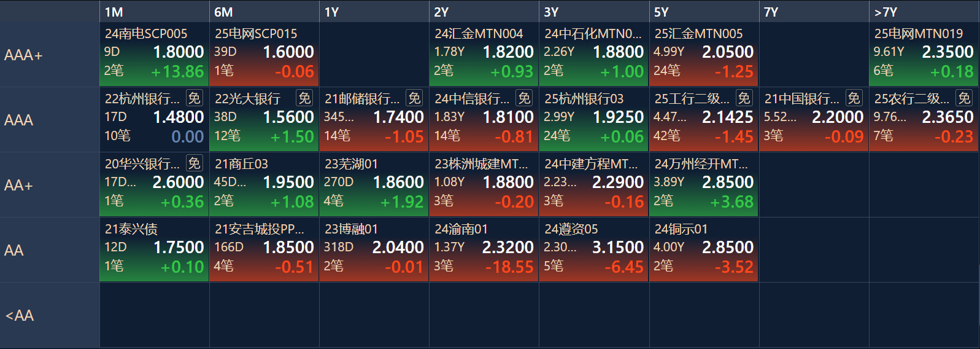Open the 24南电SCP005 bond cell
Image resolution: width=980 pixels, height=349 pixels.
pyautogui.click(x=155, y=55)
